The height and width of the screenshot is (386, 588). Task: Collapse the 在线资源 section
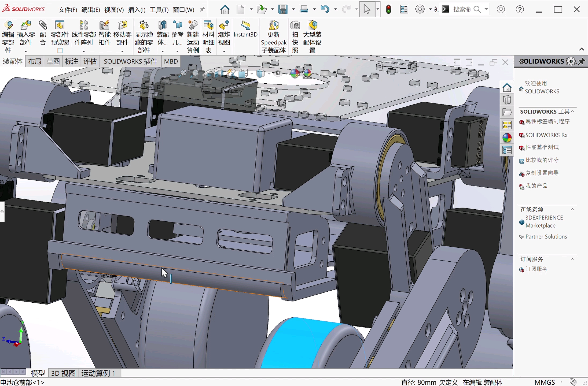click(x=572, y=209)
